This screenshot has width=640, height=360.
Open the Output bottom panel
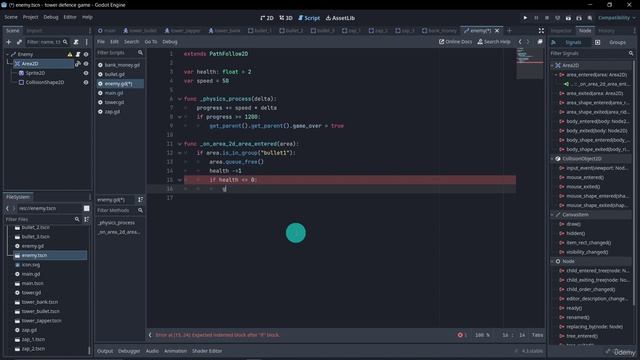coord(105,351)
